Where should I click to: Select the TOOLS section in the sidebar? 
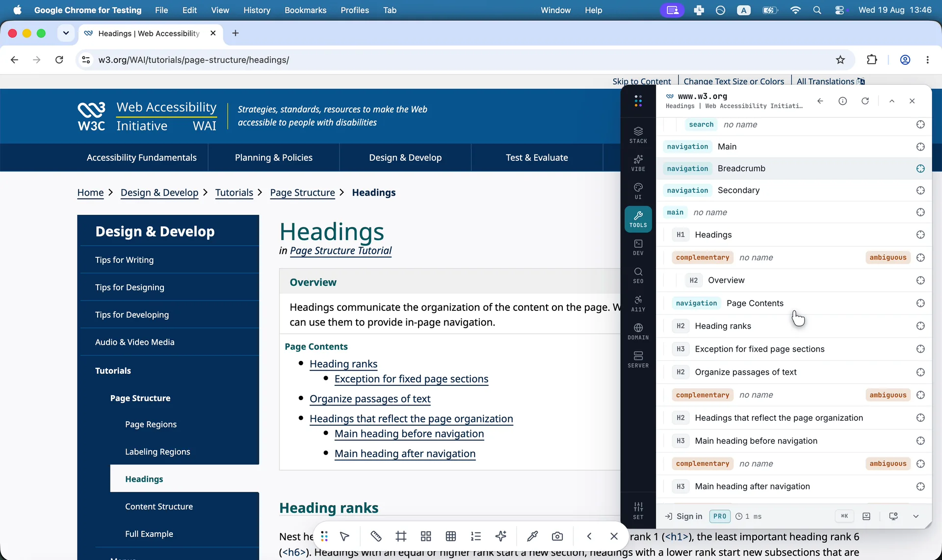pyautogui.click(x=638, y=219)
